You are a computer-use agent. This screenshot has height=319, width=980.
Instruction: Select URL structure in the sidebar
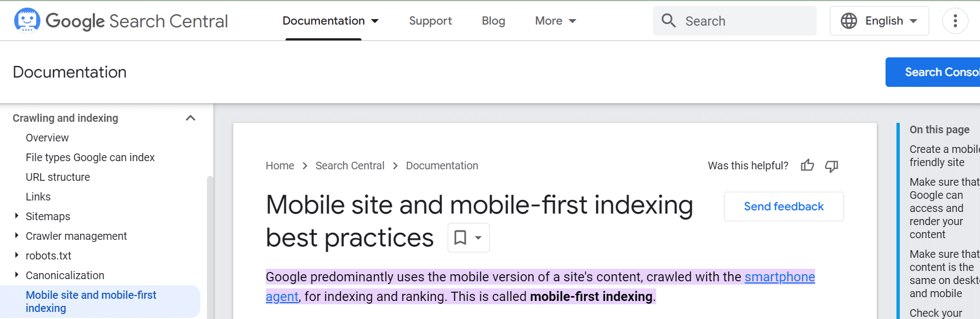(x=58, y=177)
